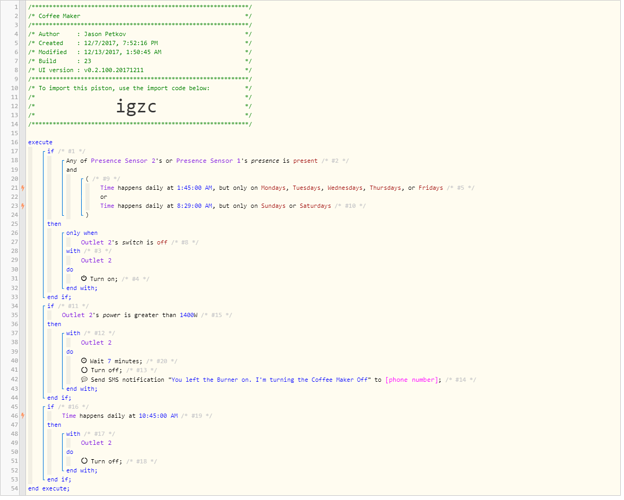Click 'Fridays' in the weekday list
The height and width of the screenshot is (500, 624).
point(431,188)
